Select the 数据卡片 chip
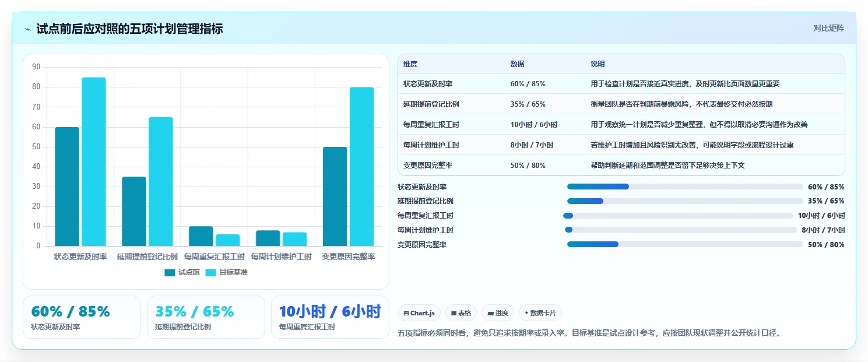Viewport: 868px width, 362px height. click(x=540, y=313)
